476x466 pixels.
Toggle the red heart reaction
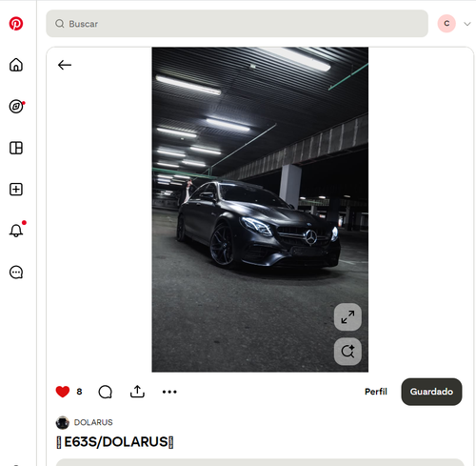click(x=63, y=392)
